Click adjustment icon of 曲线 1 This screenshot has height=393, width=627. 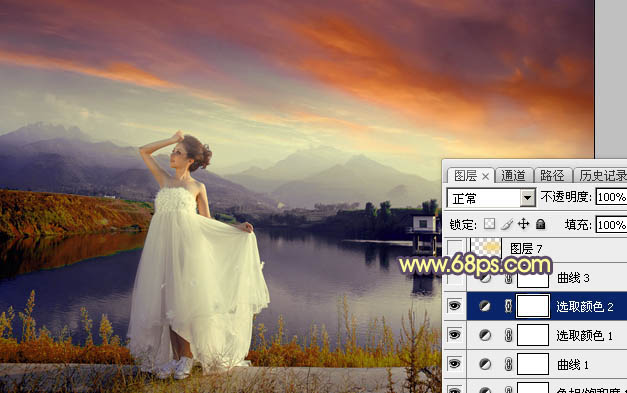pyautogui.click(x=485, y=364)
